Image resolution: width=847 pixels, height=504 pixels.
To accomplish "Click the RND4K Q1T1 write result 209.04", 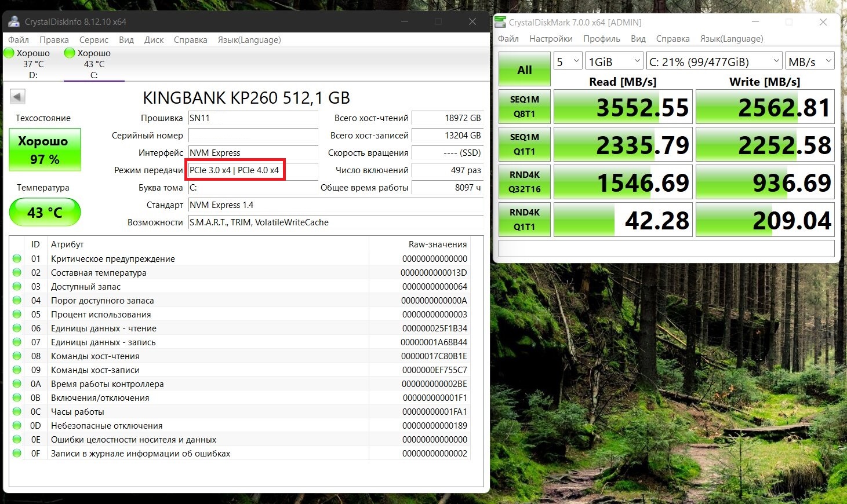I will [x=765, y=220].
